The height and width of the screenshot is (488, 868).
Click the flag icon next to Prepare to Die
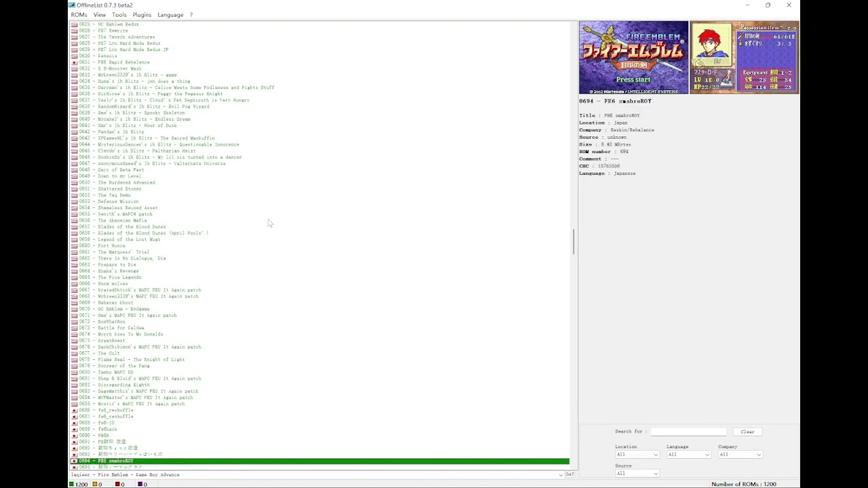pyautogui.click(x=74, y=265)
